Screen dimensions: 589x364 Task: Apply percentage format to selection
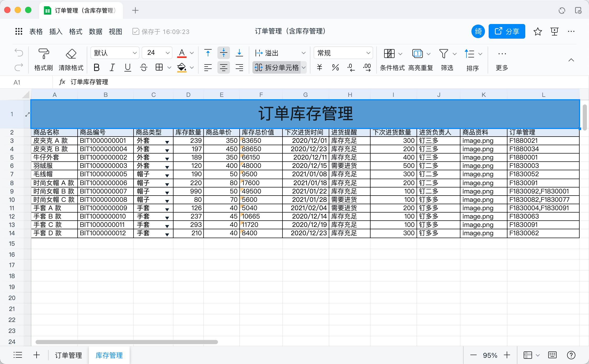click(335, 68)
